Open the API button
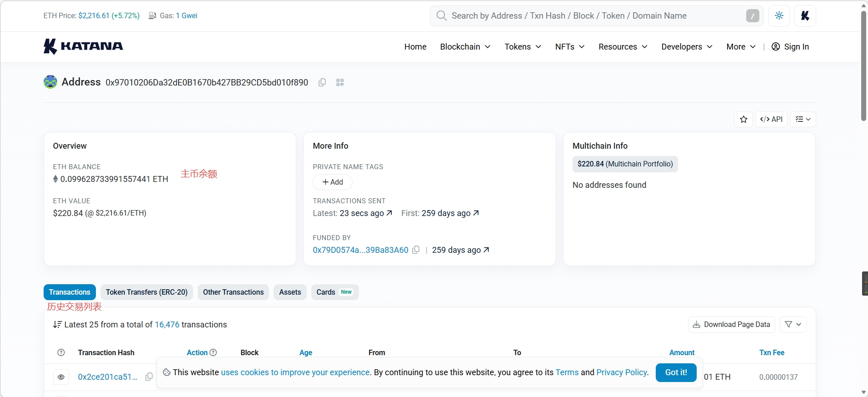 [771, 119]
